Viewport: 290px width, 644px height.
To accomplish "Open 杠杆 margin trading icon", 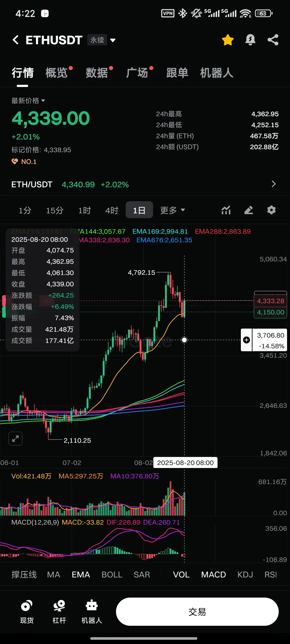I will pos(59,612).
